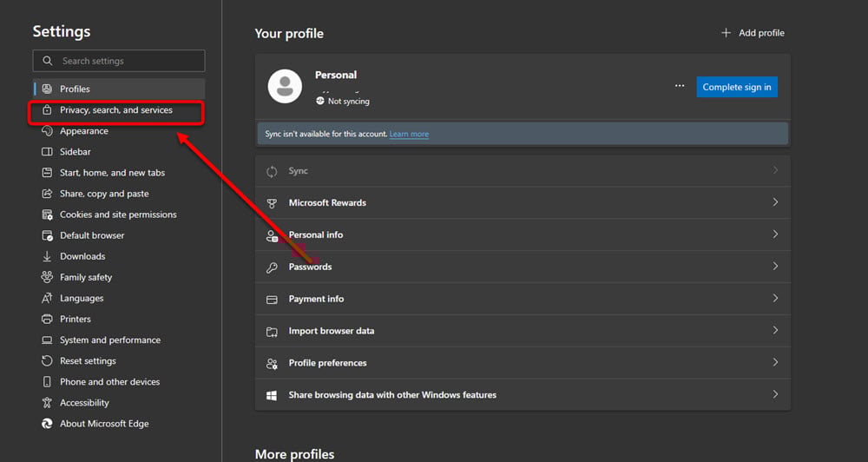Image resolution: width=868 pixels, height=462 pixels.
Task: Select Downloads in sidebar
Action: (118, 256)
